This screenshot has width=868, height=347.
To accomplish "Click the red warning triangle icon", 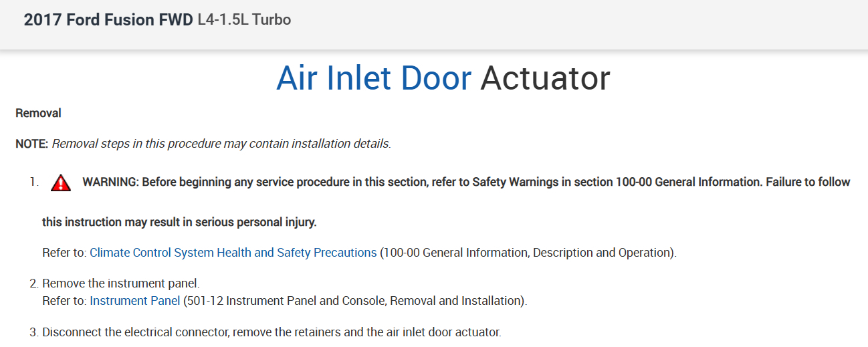I will [61, 183].
